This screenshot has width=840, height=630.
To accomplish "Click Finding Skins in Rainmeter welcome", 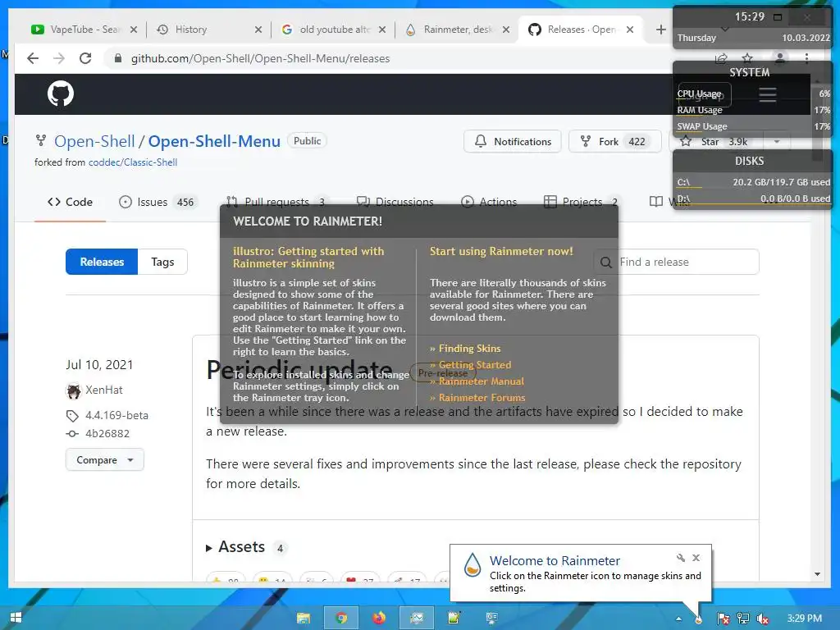I will click(x=469, y=349).
